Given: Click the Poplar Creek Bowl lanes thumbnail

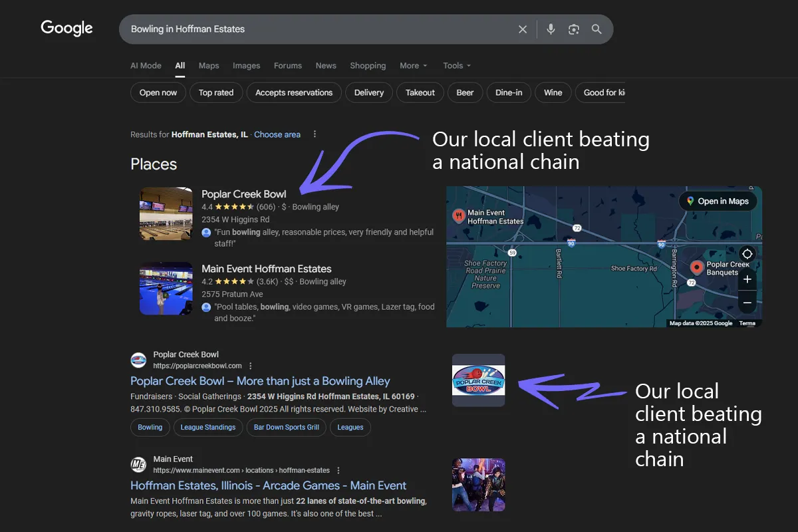Looking at the screenshot, I should 166,213.
